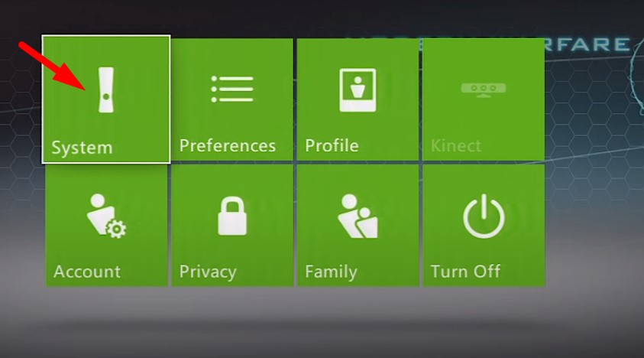Viewport: 644px width, 358px height.
Task: Select the Profile tile
Action: point(358,99)
